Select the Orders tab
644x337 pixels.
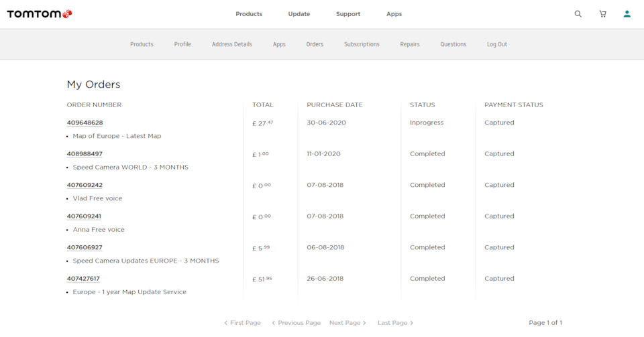[315, 44]
